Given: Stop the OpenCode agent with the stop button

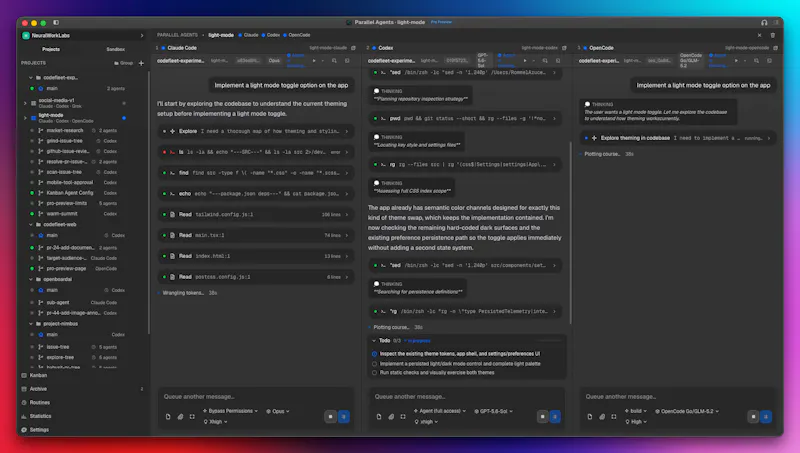Looking at the screenshot, I should click(753, 417).
